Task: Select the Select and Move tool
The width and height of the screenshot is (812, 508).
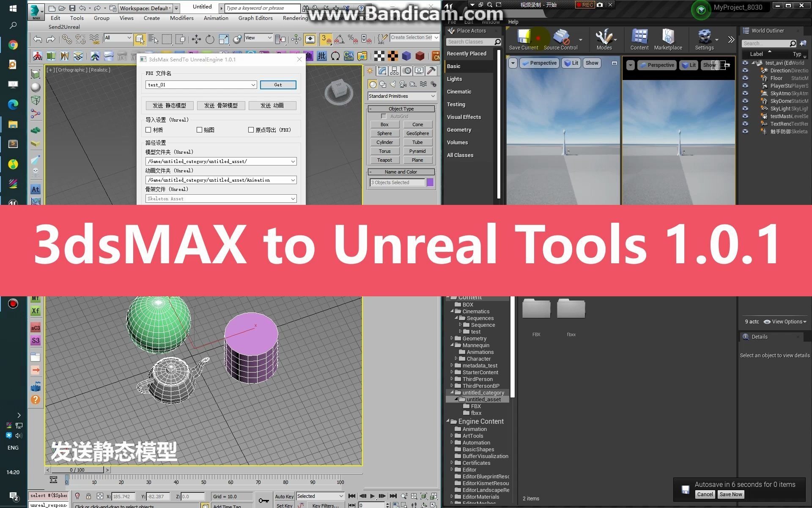Action: tap(196, 39)
